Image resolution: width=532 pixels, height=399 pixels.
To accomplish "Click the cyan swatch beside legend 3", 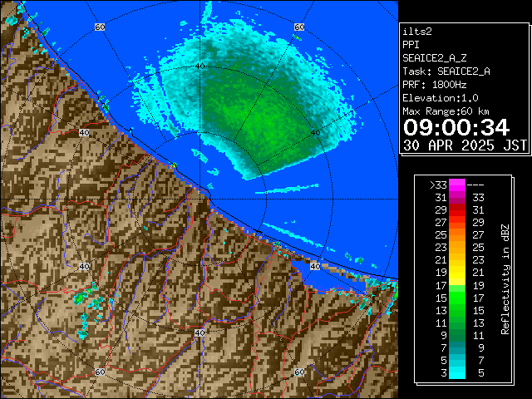I will [457, 372].
